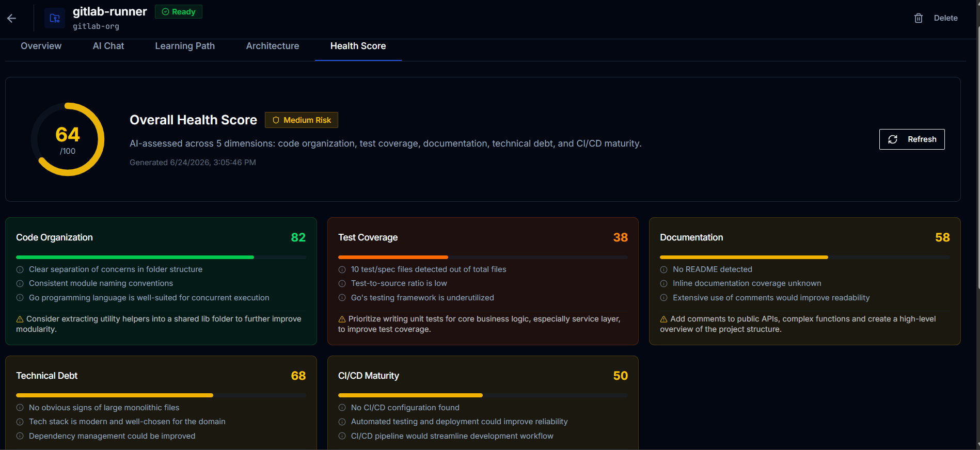
Task: Click the "Overall Health Score" heading
Action: (x=193, y=120)
